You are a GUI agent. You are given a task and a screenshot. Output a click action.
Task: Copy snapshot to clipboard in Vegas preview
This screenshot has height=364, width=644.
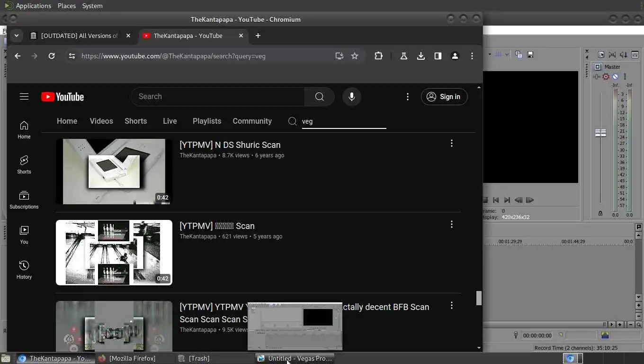click(x=519, y=55)
